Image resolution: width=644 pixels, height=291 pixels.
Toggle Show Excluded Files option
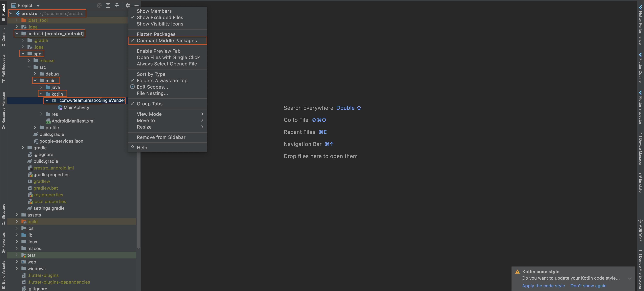(x=167, y=17)
